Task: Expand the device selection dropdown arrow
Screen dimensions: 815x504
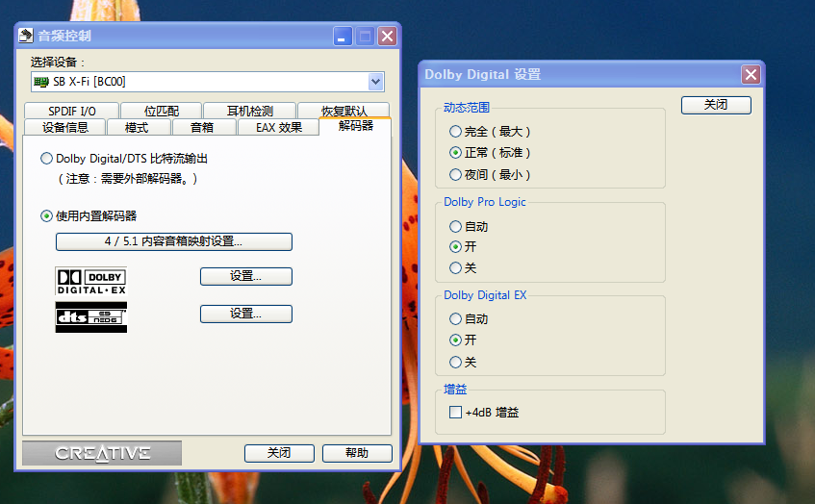Action: tap(376, 82)
